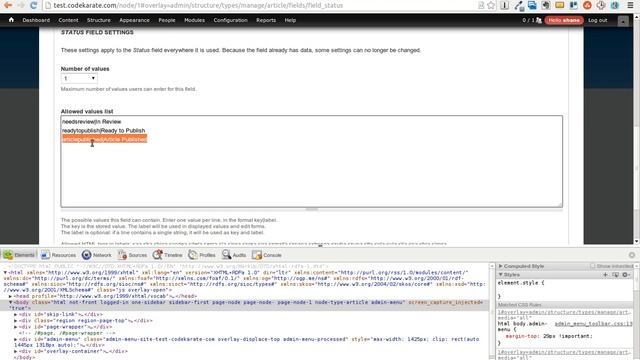Expand the admin-menu div node
The height and width of the screenshot is (360, 640).
16,339
